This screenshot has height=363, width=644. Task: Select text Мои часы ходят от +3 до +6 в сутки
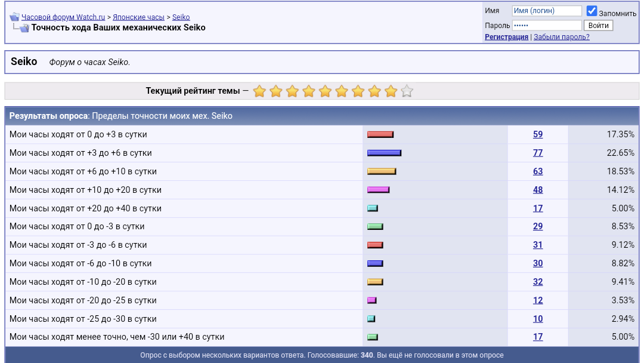pos(80,153)
